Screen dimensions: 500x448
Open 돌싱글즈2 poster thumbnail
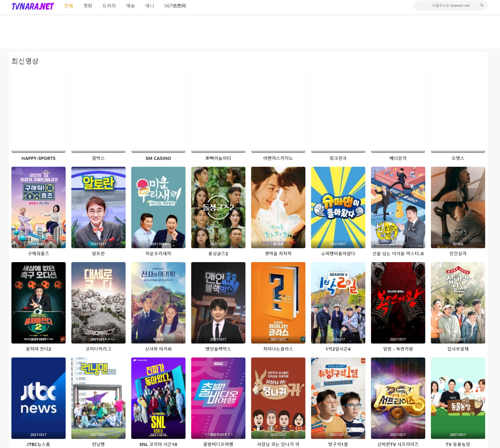[x=218, y=207]
